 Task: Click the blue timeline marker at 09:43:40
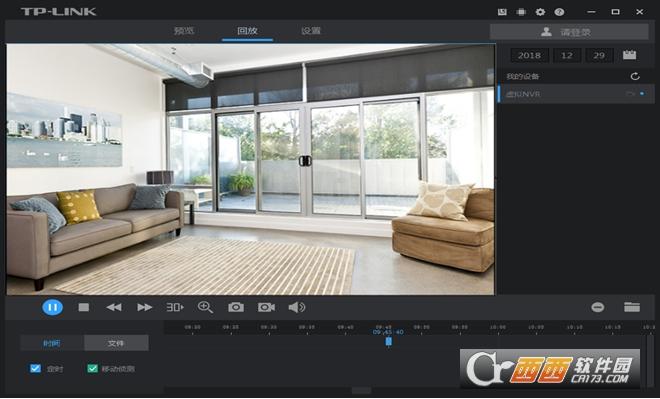point(389,341)
